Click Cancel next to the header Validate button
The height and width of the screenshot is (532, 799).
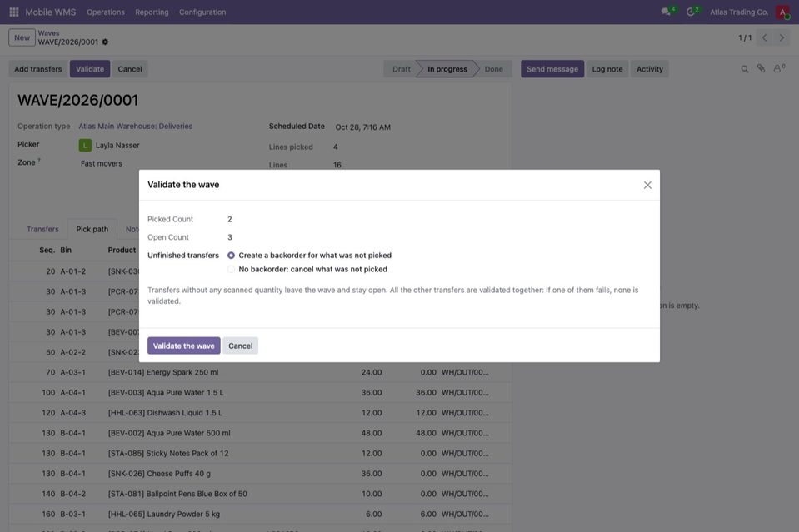point(130,69)
